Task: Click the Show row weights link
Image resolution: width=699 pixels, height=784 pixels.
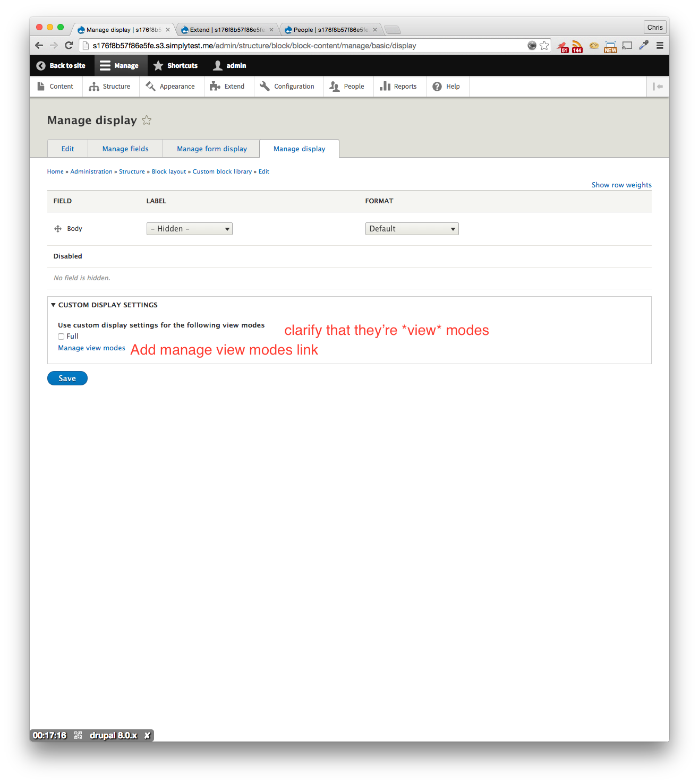Action: pos(621,184)
